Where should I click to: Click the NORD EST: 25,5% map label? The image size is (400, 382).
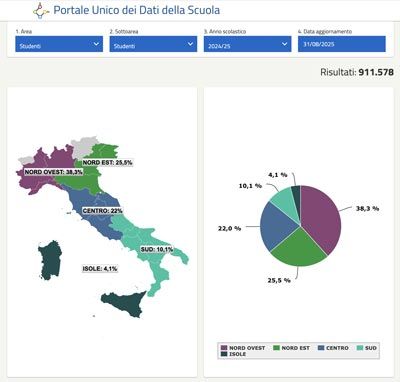click(x=107, y=162)
